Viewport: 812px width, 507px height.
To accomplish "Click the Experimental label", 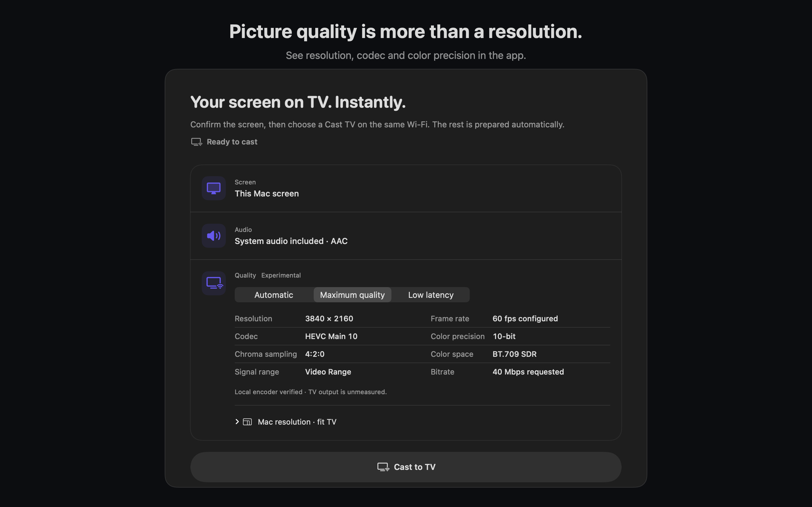I will pyautogui.click(x=281, y=275).
